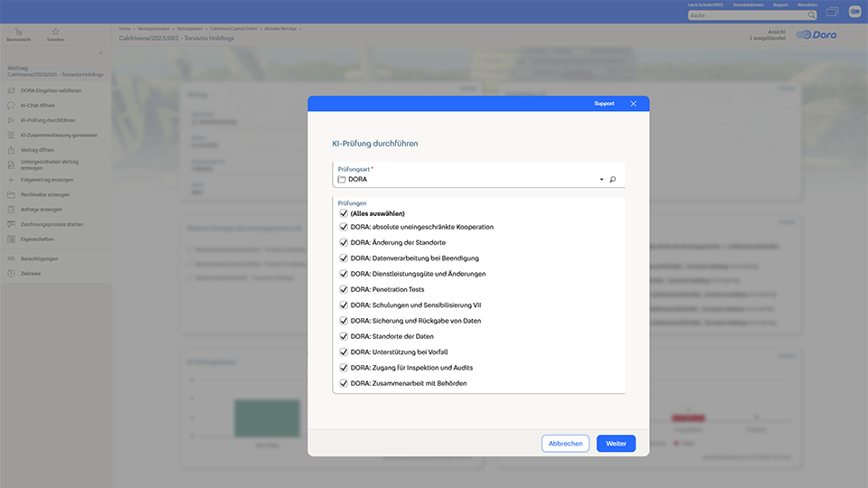This screenshot has height=488, width=868.
Task: Uncheck DORA: Zusammenarbeit mit Behörden
Action: coord(344,383)
